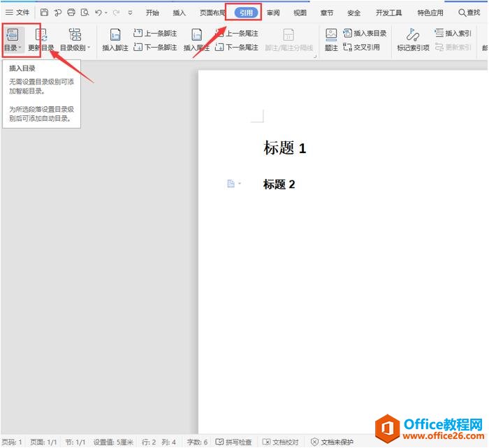The height and width of the screenshot is (448, 489).
Task: Click the 题注 caption icon
Action: (331, 35)
